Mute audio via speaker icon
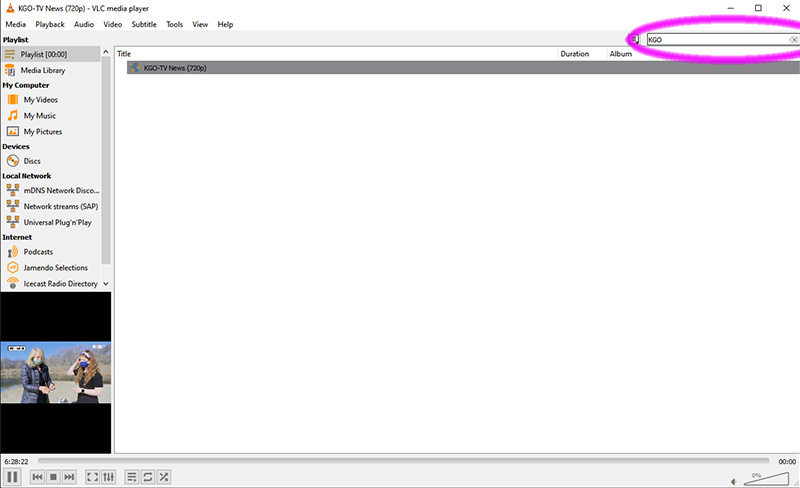 (734, 481)
